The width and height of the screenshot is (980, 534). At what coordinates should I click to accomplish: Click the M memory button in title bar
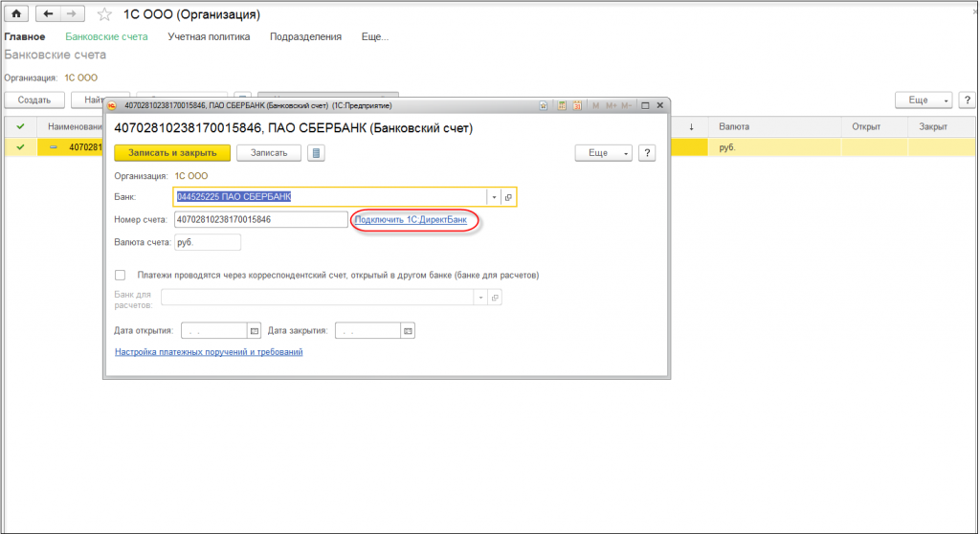[x=595, y=105]
